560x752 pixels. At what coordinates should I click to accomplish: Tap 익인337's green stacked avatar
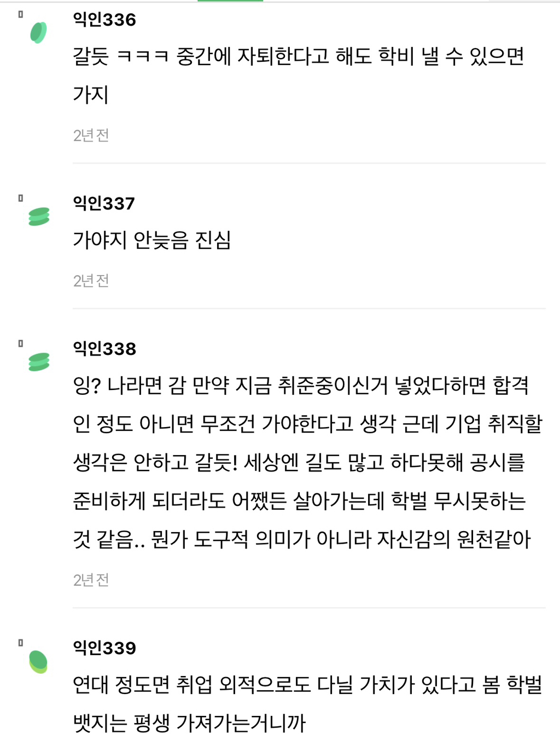pos(39,217)
